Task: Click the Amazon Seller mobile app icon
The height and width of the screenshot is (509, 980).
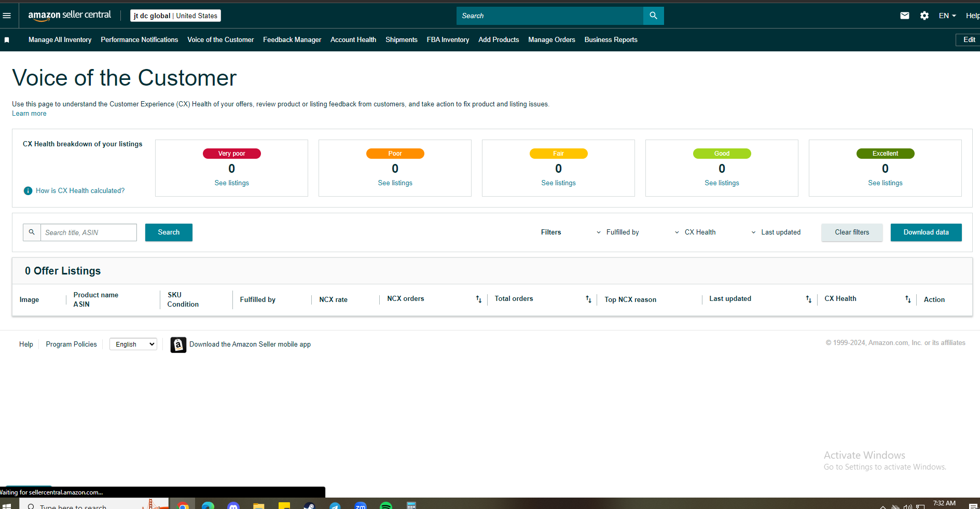Action: pos(178,345)
